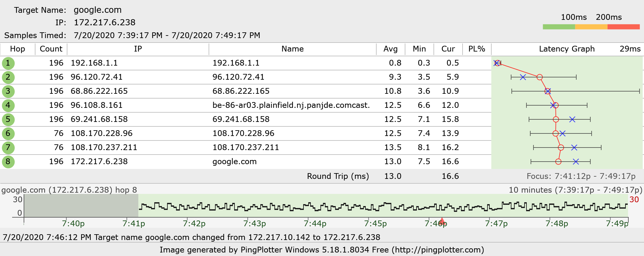Image resolution: width=644 pixels, height=256 pixels.
Task: Click the 29ms graph scale label
Action: point(630,49)
